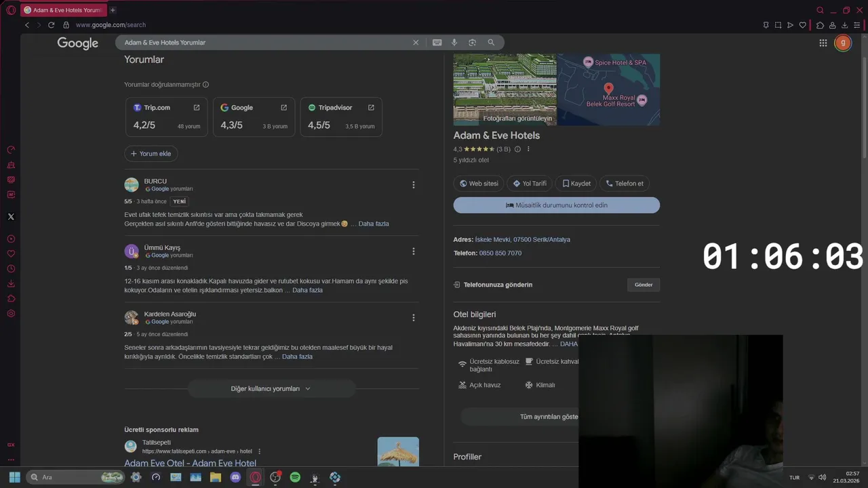Call the phone number 0850 850 7070

coord(500,253)
